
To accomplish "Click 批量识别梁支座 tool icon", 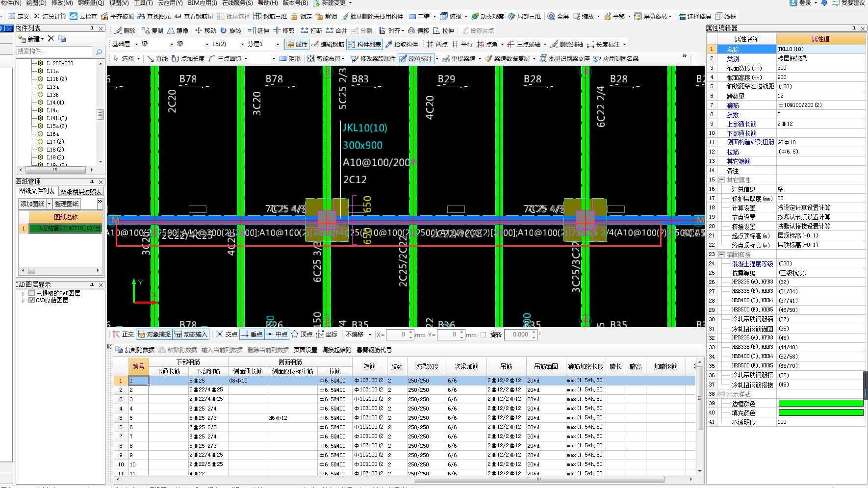I will (x=543, y=58).
